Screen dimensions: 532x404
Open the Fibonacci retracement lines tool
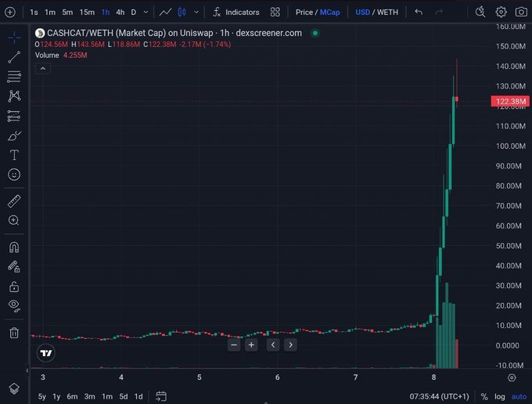pyautogui.click(x=14, y=77)
